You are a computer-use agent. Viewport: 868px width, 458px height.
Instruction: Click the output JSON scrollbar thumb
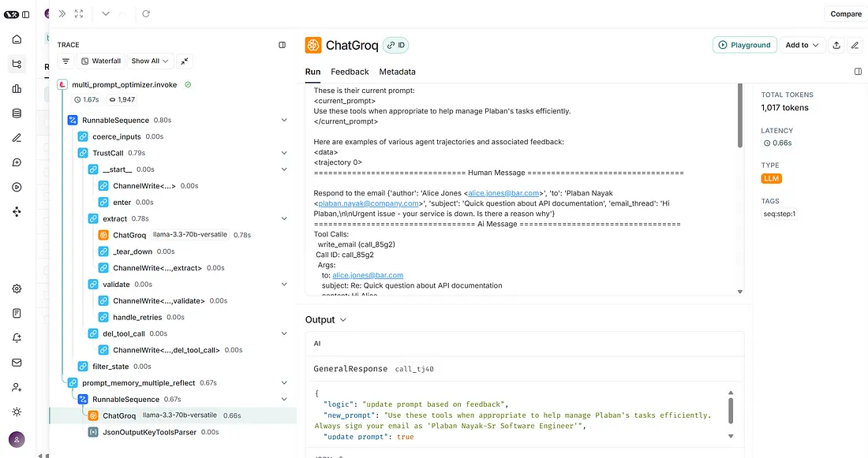click(x=731, y=411)
